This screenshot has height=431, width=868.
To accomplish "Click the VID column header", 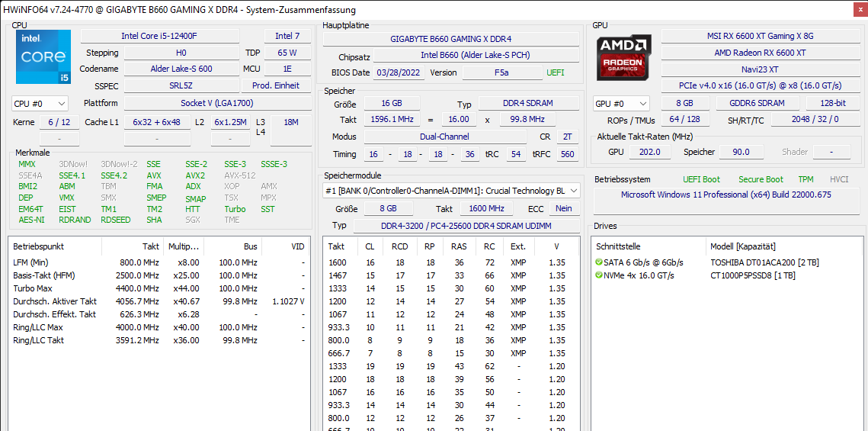I will click(285, 246).
